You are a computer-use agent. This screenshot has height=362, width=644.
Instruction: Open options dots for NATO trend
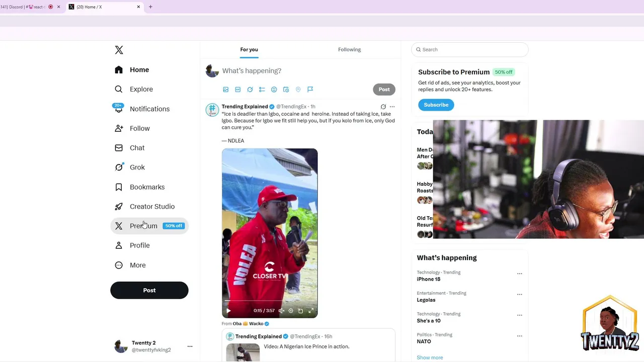[520, 336]
